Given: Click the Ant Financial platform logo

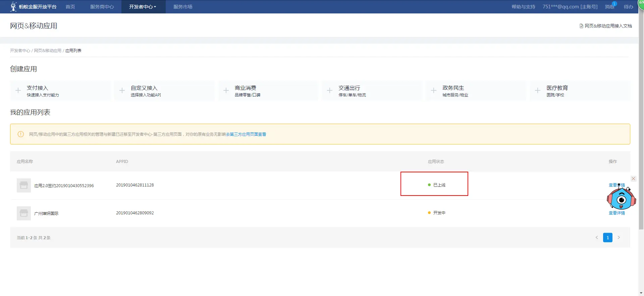Looking at the screenshot, I should [33, 7].
